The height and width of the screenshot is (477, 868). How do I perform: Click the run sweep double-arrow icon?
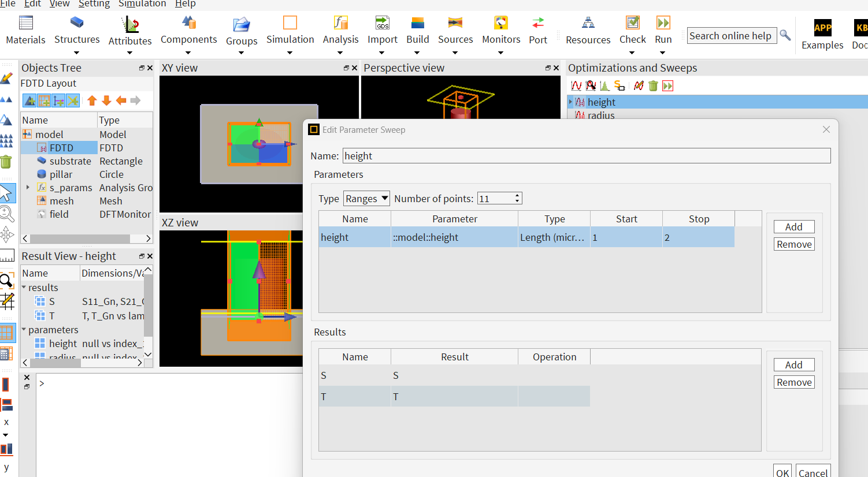pyautogui.click(x=668, y=86)
